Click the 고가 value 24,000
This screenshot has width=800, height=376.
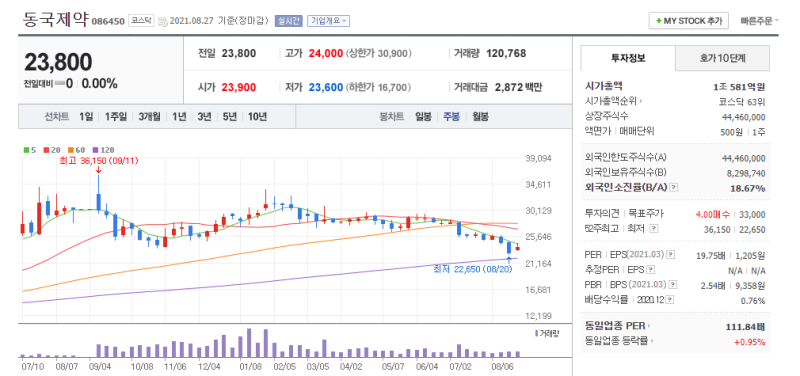point(326,54)
